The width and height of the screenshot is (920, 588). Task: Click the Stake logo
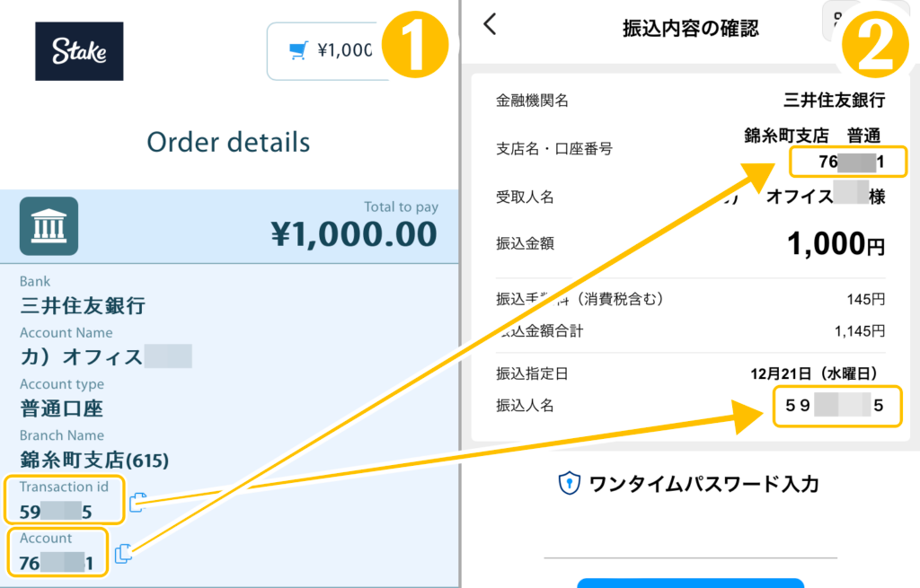79,51
